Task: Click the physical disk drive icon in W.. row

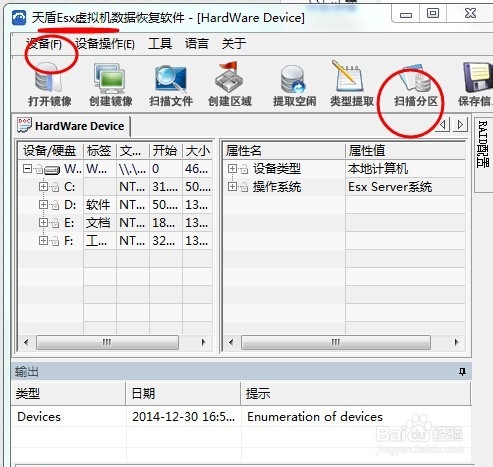Action: click(52, 170)
